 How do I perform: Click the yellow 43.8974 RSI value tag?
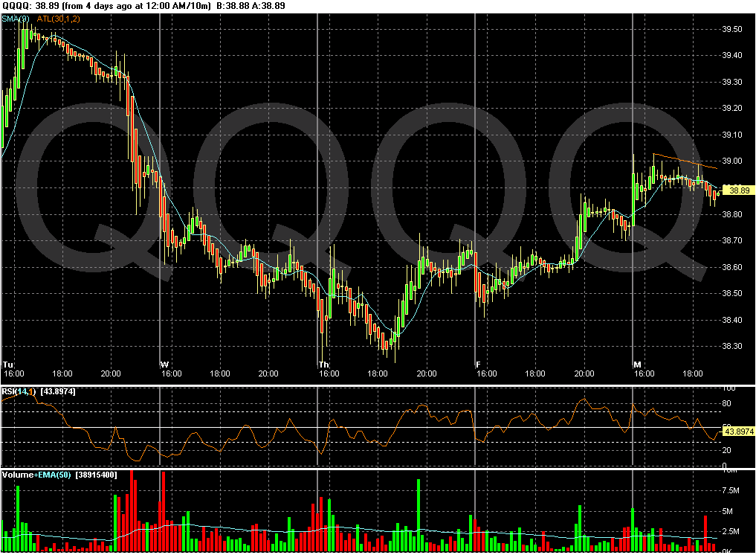[x=739, y=432]
